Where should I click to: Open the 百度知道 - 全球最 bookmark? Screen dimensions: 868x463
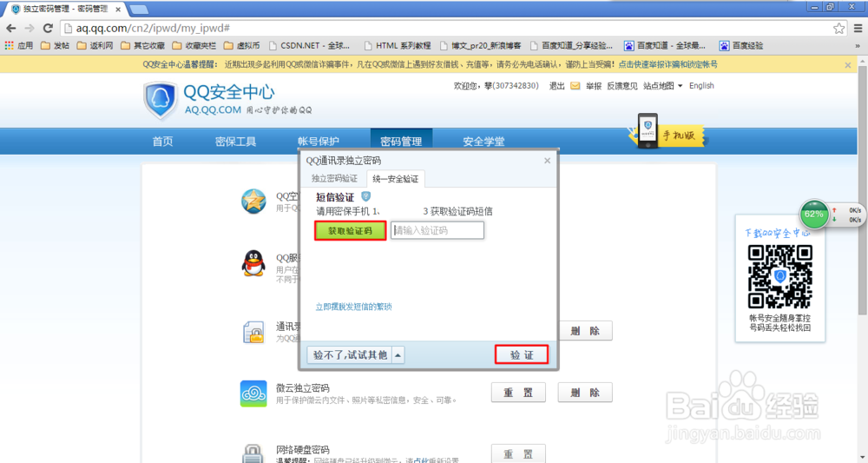666,45
